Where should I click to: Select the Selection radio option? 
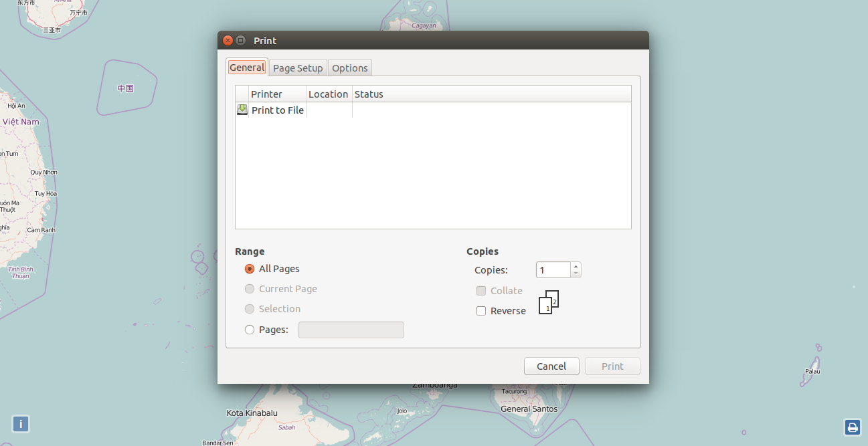(x=250, y=309)
